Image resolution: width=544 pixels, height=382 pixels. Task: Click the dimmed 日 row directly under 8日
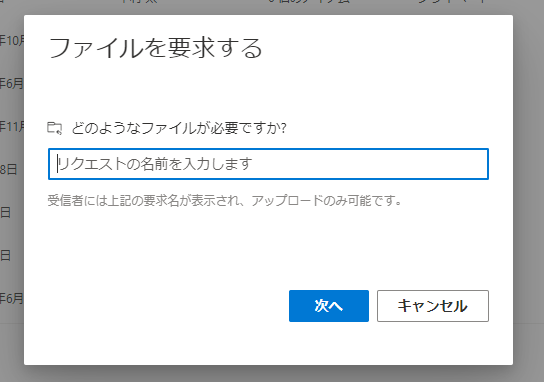tap(6, 212)
